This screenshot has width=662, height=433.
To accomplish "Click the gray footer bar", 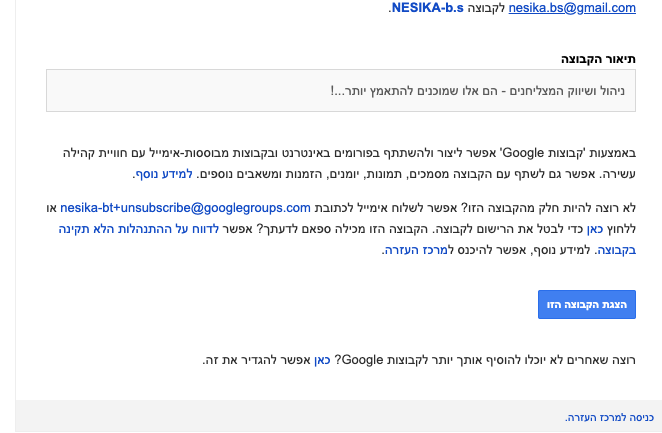I will (300, 417).
